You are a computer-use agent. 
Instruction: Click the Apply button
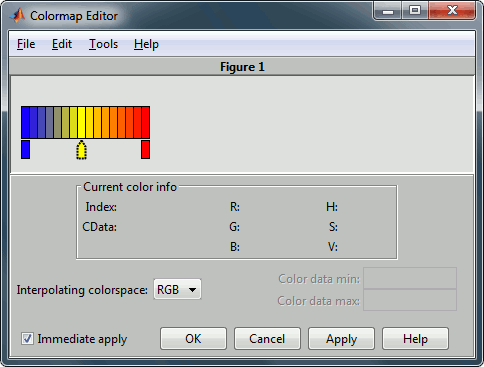(341, 339)
